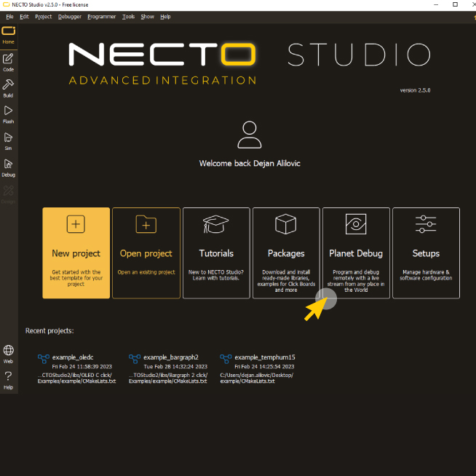This screenshot has width=476, height=476.
Task: Maximize the NECTO Studio window
Action: [455, 4]
